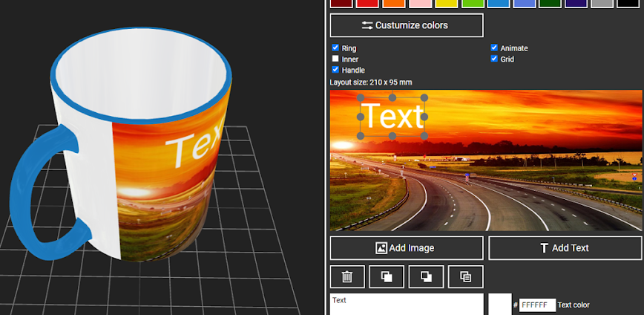Image resolution: width=644 pixels, height=315 pixels.
Task: Disable the Animate checkbox
Action: tap(494, 48)
